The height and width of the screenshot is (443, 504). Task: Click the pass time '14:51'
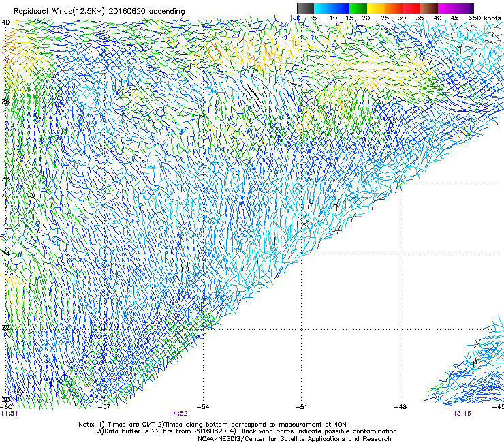point(10,414)
